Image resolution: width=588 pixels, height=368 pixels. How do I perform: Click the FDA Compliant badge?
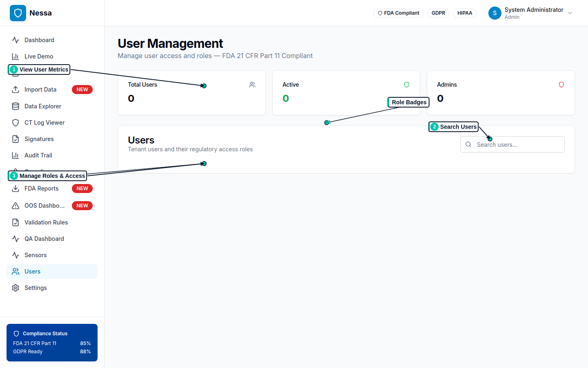[398, 13]
